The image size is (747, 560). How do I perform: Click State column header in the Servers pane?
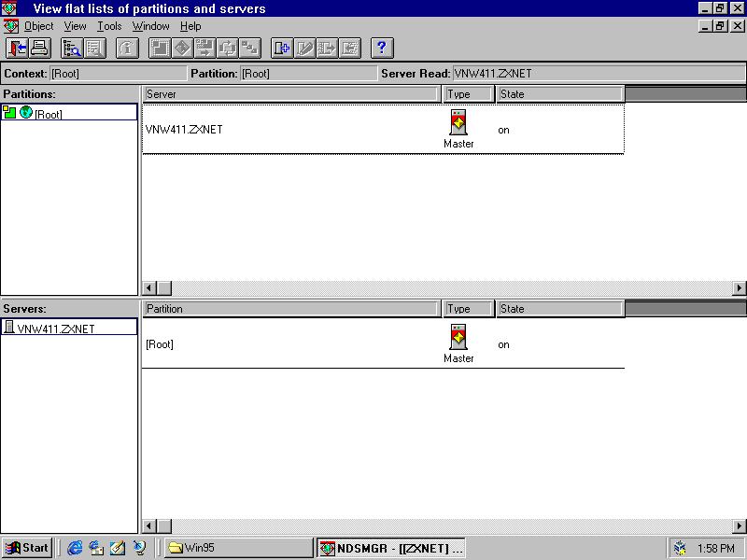click(x=560, y=309)
